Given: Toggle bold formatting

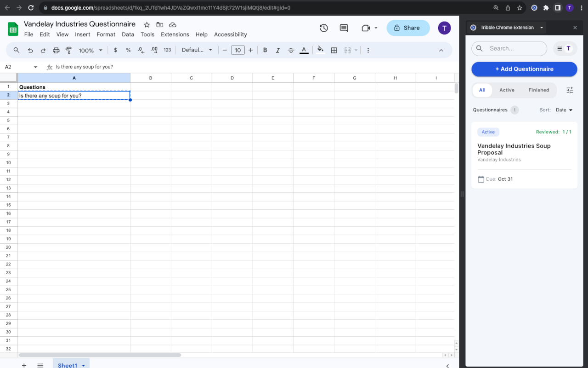Looking at the screenshot, I should coord(265,50).
